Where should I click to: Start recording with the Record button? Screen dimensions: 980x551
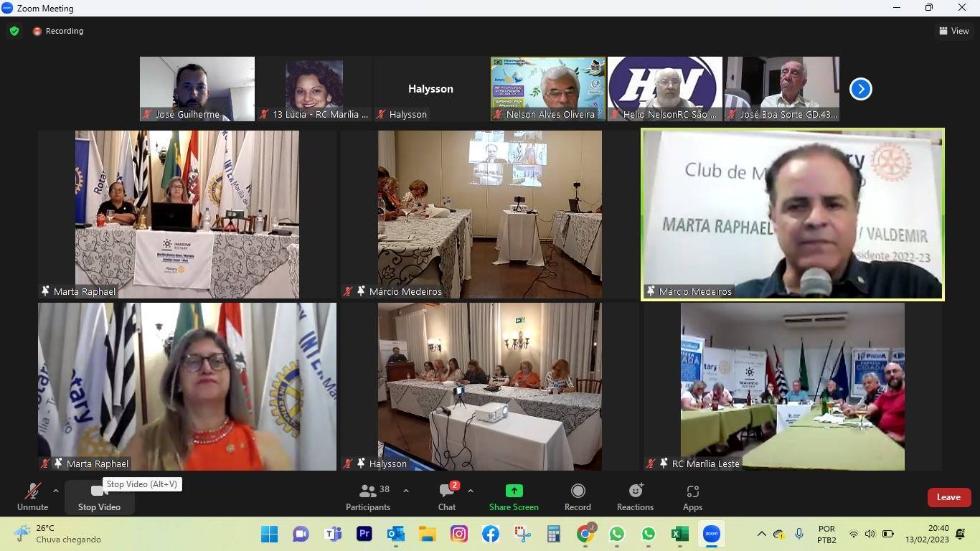(x=578, y=497)
